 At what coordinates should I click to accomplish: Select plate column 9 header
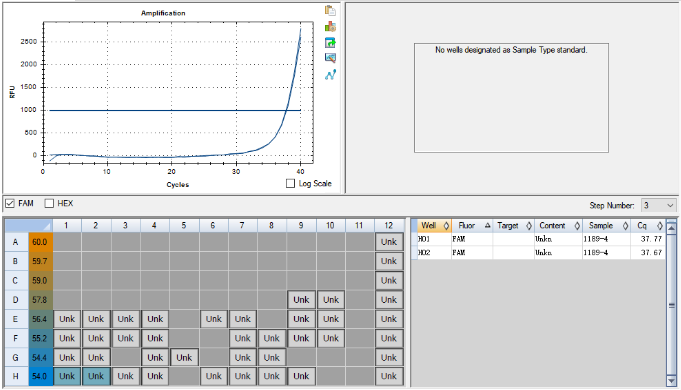[x=301, y=225]
